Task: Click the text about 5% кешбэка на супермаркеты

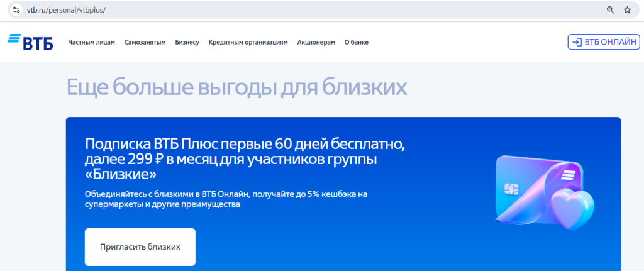Action: [226, 199]
